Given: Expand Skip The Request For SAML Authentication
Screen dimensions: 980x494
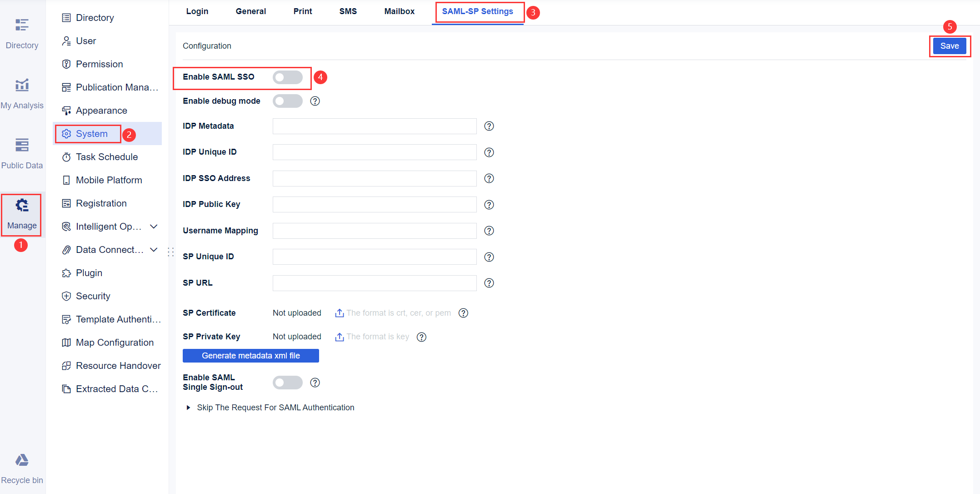Looking at the screenshot, I should point(189,407).
